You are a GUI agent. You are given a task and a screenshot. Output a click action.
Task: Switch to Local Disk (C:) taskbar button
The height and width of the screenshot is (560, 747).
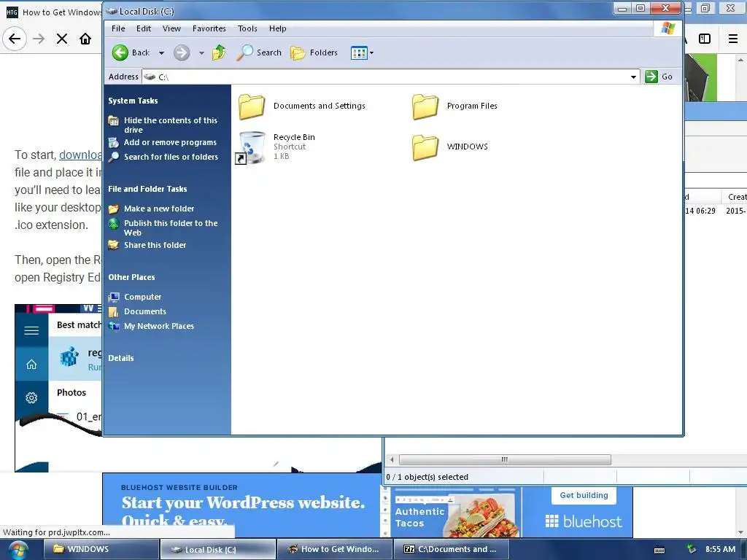tap(217, 549)
